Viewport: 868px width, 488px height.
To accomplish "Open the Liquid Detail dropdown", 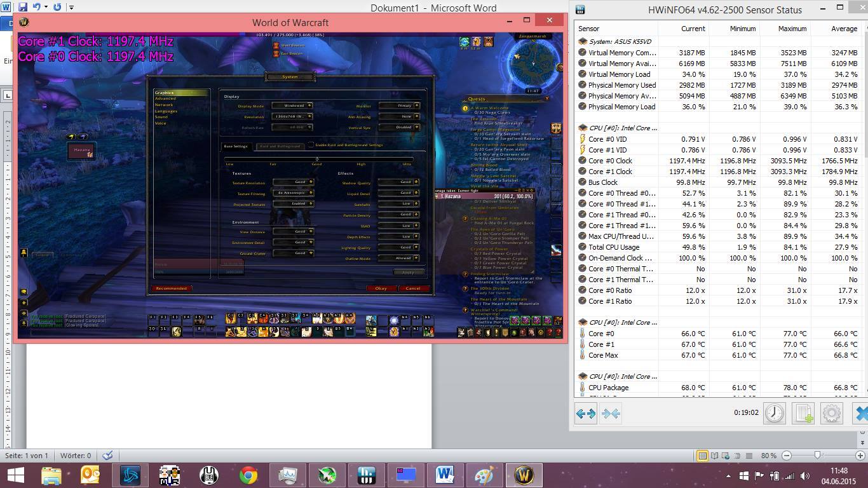I will tap(398, 193).
